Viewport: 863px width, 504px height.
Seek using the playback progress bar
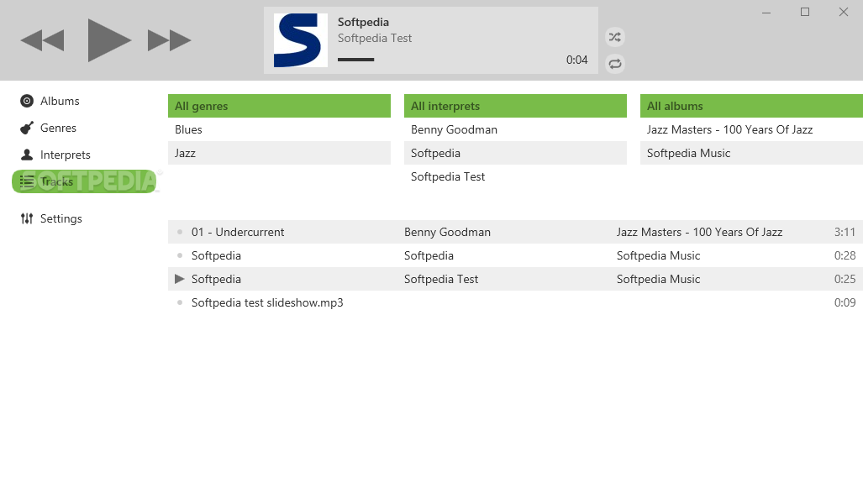[355, 60]
